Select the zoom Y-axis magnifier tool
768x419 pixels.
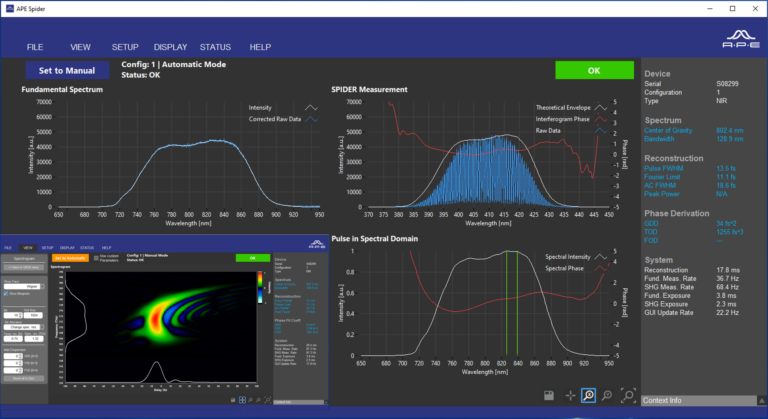pos(607,395)
